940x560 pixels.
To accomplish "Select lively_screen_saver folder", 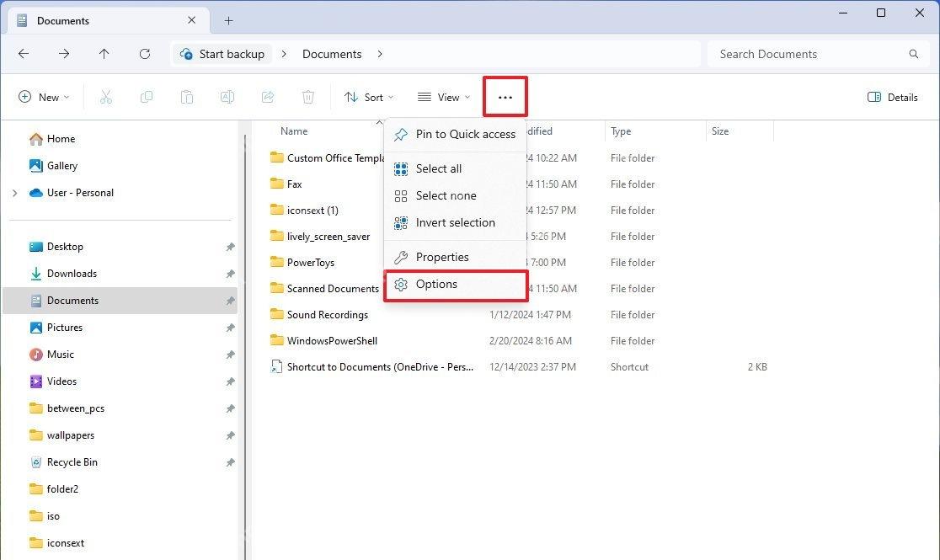I will (328, 237).
